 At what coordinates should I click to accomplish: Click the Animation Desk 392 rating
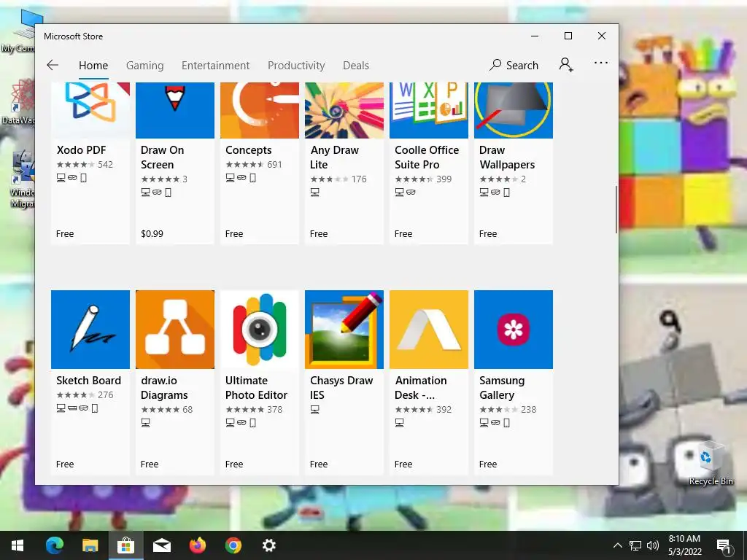coord(423,410)
